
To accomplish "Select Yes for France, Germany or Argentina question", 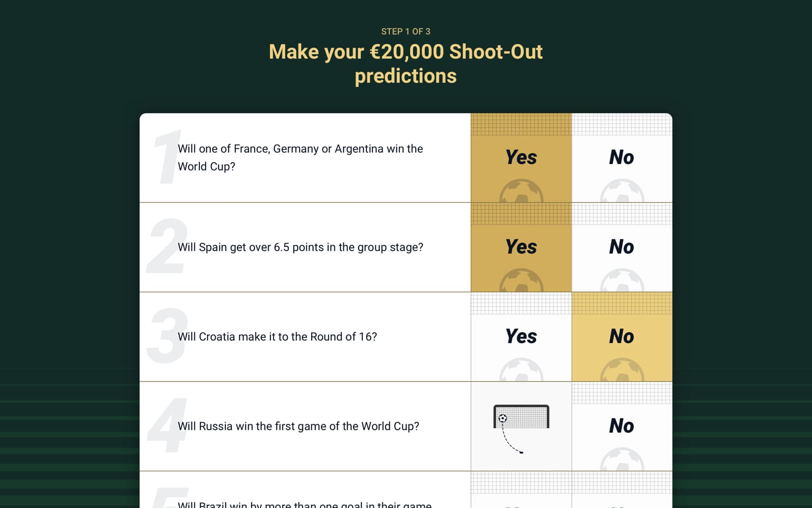I will [521, 157].
